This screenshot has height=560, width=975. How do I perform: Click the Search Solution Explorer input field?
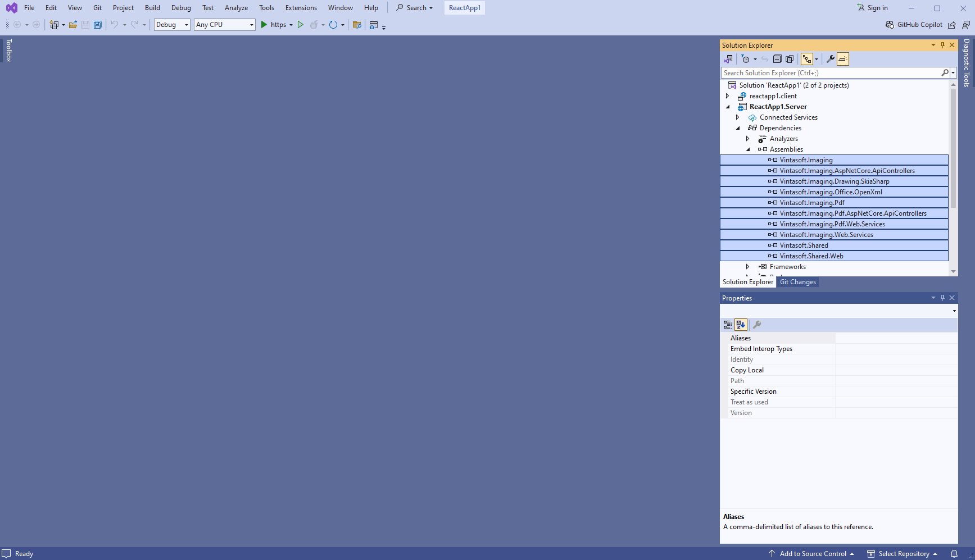[x=830, y=73]
